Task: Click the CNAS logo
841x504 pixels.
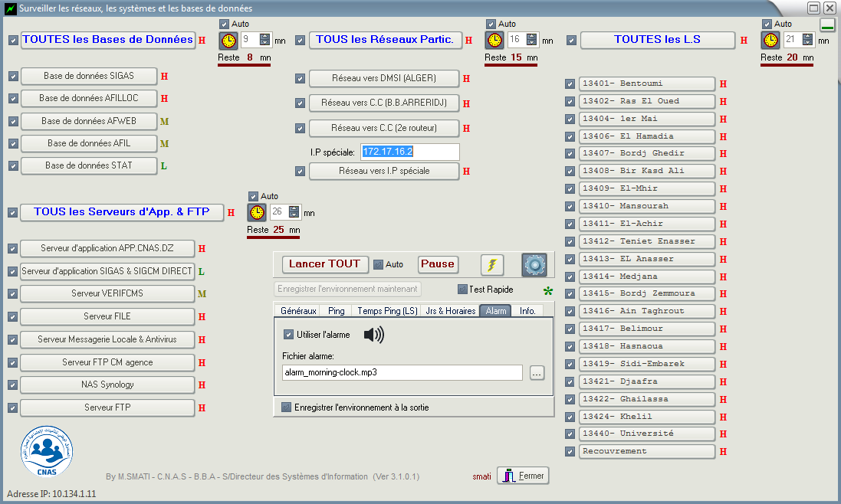Action: (x=47, y=451)
